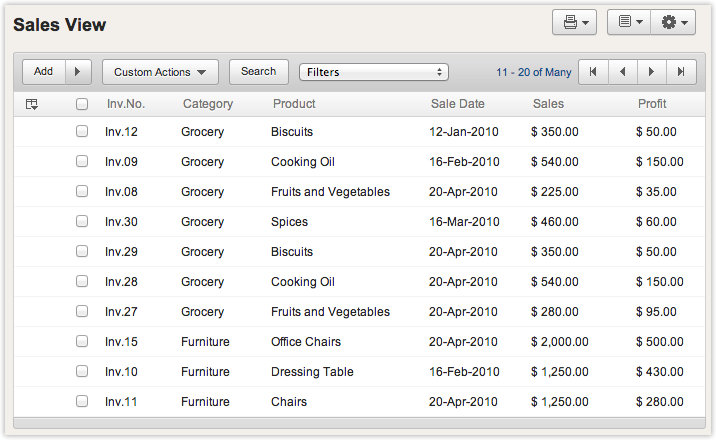Viewport: 716px width, 440px height.
Task: Check the select-all checkbox in header
Action: coord(82,104)
